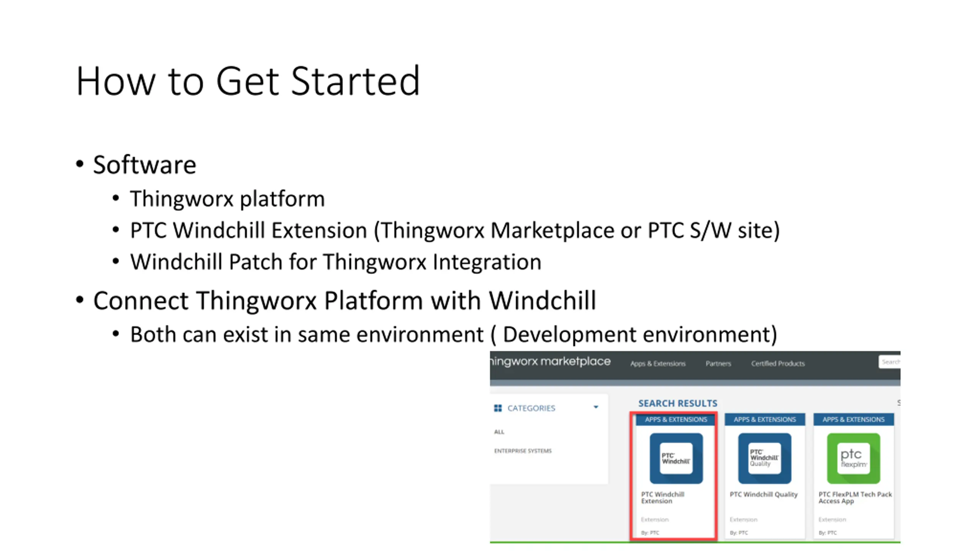The width and height of the screenshot is (980, 551).
Task: Select the ALL category filter
Action: point(499,432)
